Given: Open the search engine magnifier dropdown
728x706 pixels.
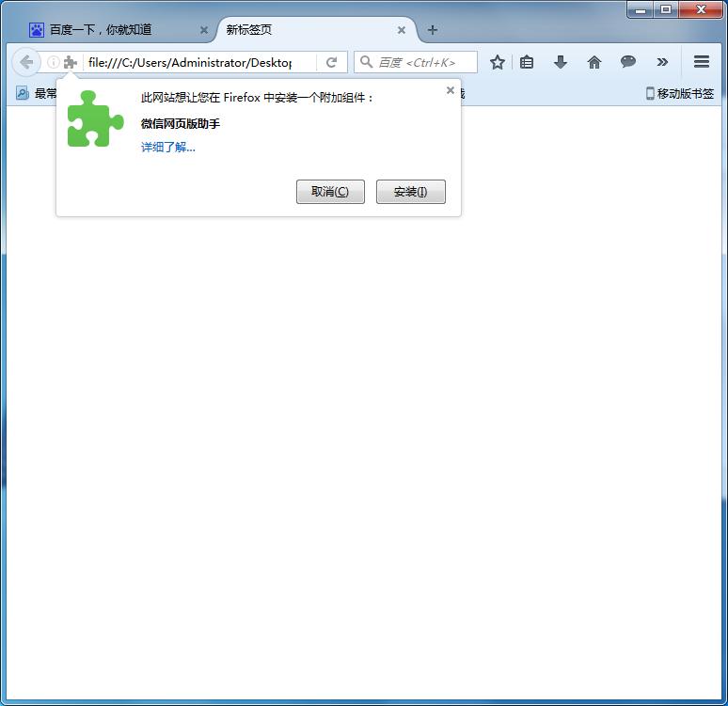Looking at the screenshot, I should pyautogui.click(x=366, y=62).
